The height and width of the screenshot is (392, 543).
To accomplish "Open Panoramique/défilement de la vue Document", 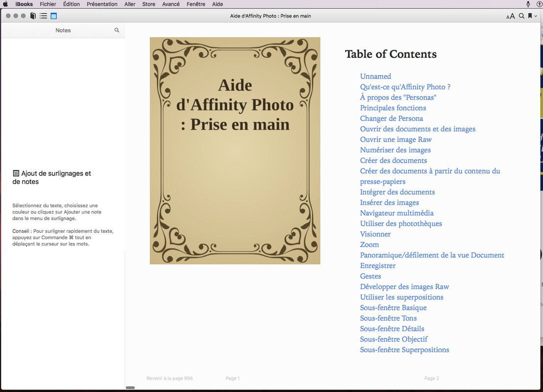I will pos(432,255).
